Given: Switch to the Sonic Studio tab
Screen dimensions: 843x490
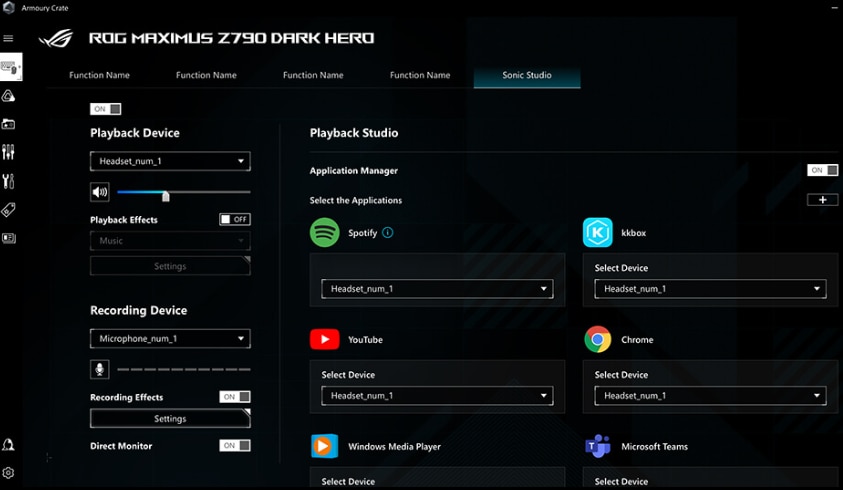Looking at the screenshot, I should coord(527,75).
